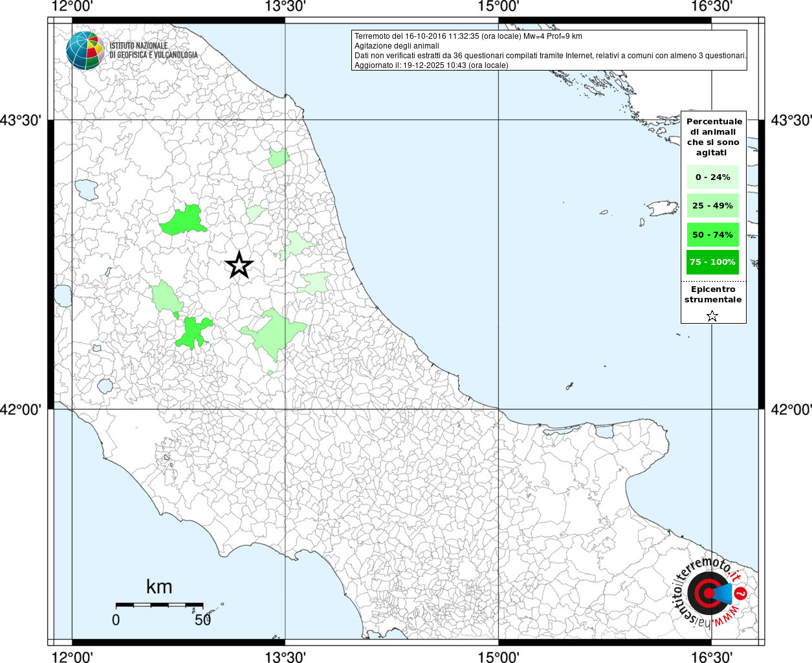Click the INGV globe logo
This screenshot has height=663, width=812.
coord(85,51)
